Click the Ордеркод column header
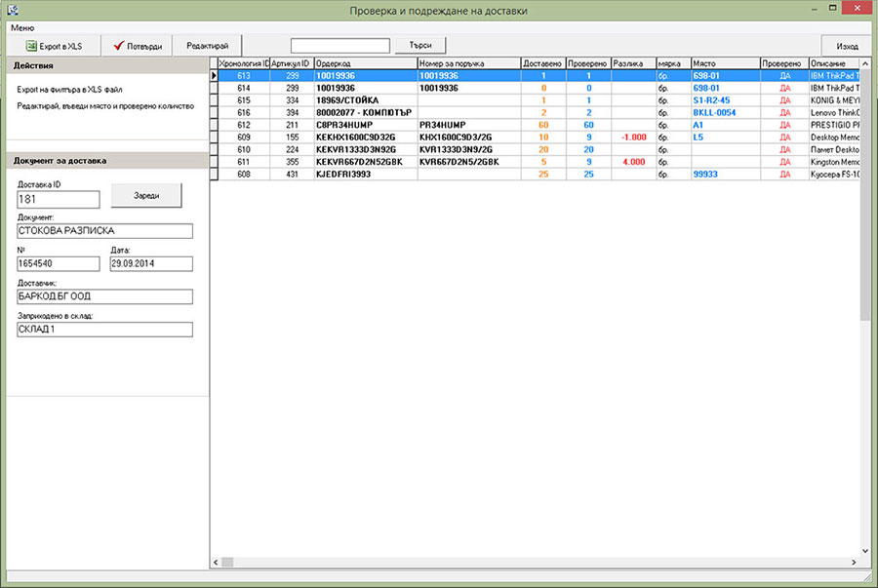Screen dimensions: 878x588 point(366,63)
